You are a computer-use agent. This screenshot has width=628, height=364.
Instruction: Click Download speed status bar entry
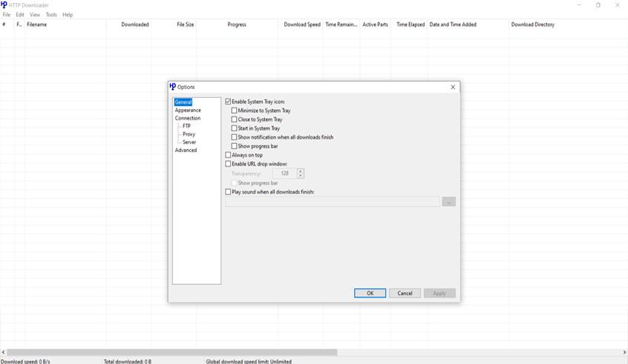tap(26, 361)
